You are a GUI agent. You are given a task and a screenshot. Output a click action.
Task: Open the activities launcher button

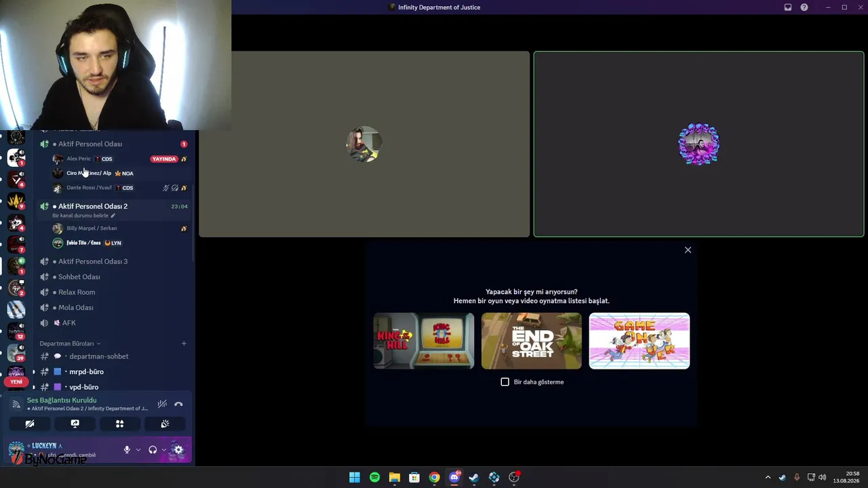pyautogui.click(x=120, y=424)
